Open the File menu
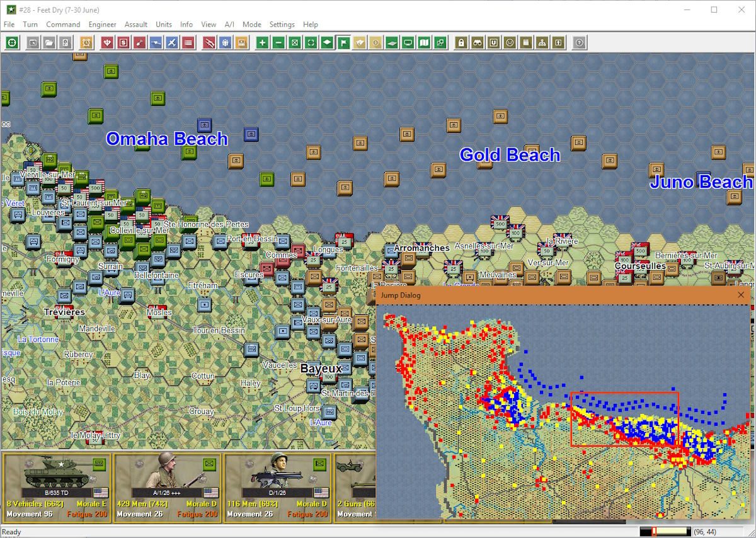This screenshot has width=756, height=538. click(9, 25)
